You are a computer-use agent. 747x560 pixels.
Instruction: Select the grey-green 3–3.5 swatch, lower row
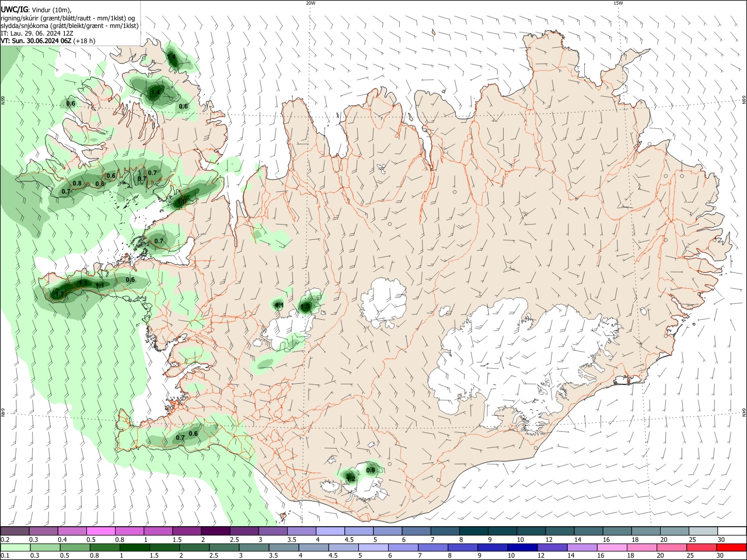click(x=254, y=547)
